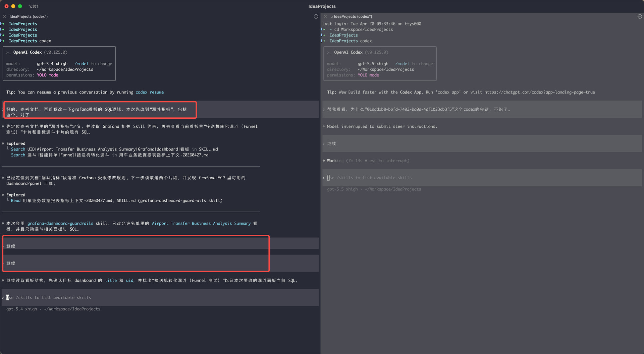The height and width of the screenshot is (354, 644).
Task: Click 'YOLO mode' in the left info box
Action: coord(47,75)
